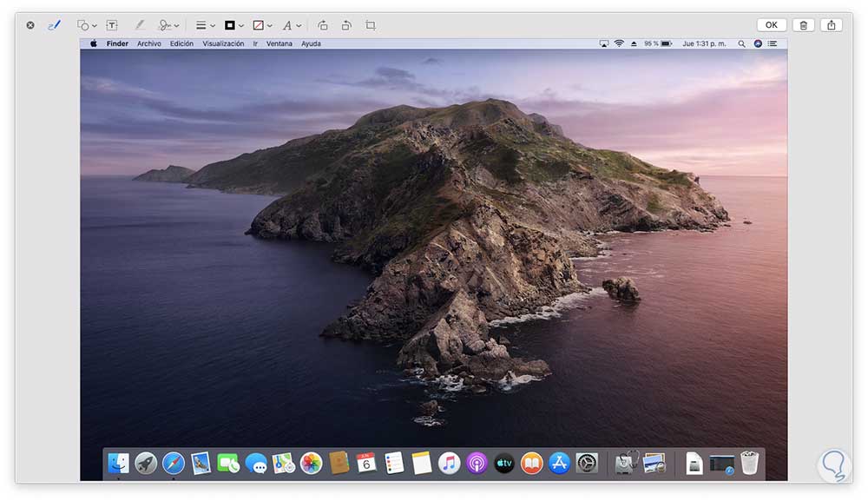This screenshot has width=868, height=501.
Task: Click Music note icon in the Dock
Action: click(449, 464)
